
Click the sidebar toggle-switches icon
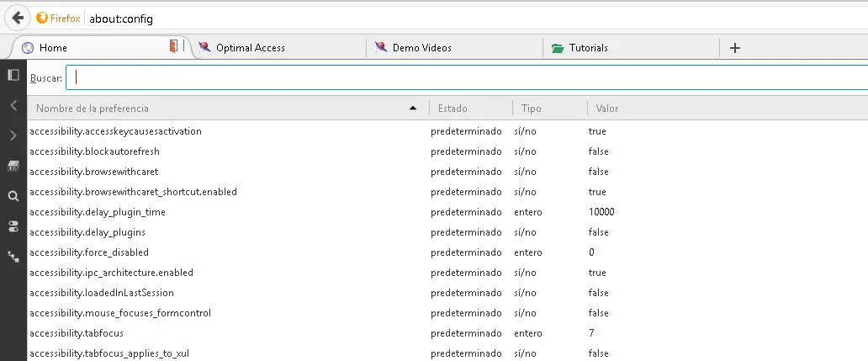pyautogui.click(x=13, y=226)
